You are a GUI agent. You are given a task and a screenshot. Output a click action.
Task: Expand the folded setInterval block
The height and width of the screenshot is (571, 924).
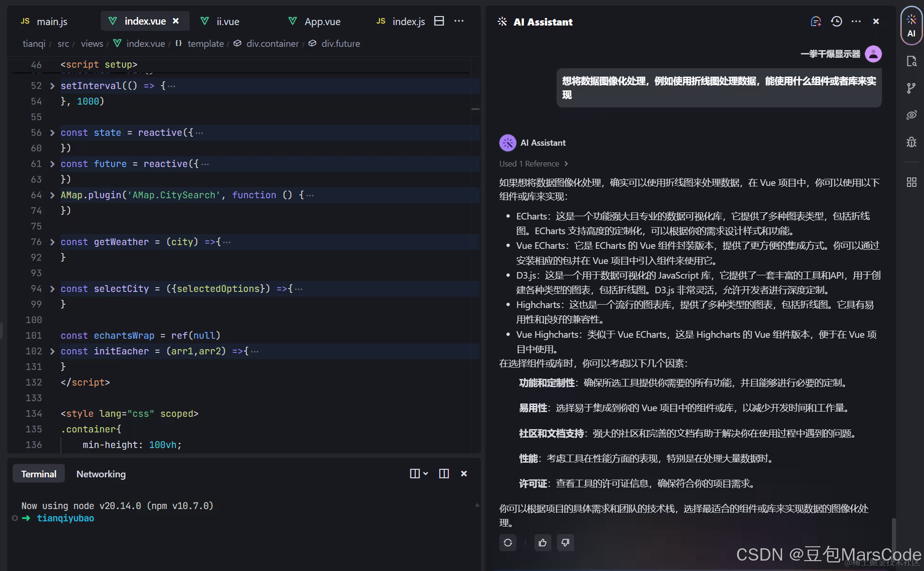point(52,86)
